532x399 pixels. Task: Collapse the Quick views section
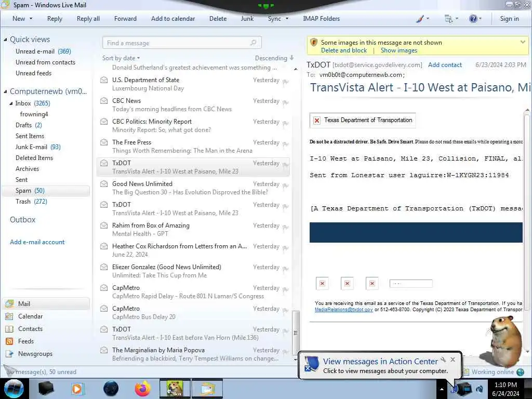click(5, 39)
